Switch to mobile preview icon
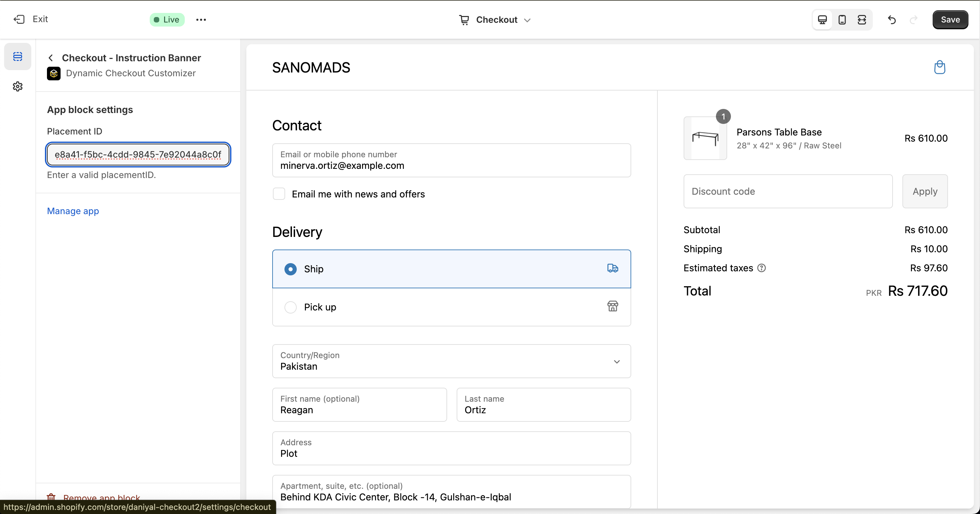The height and width of the screenshot is (514, 980). coord(842,20)
